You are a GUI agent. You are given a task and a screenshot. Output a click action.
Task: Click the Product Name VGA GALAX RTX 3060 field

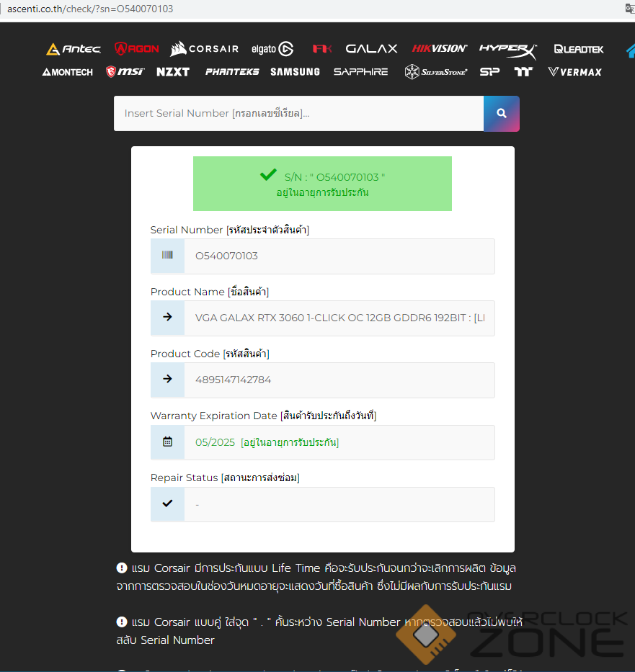point(339,318)
